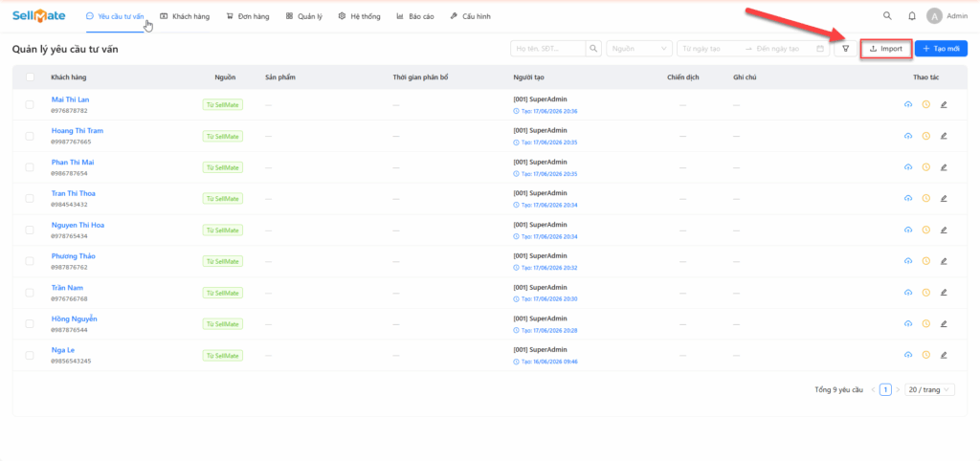Check the box for Nga Le
The image size is (980, 461).
coord(30,355)
